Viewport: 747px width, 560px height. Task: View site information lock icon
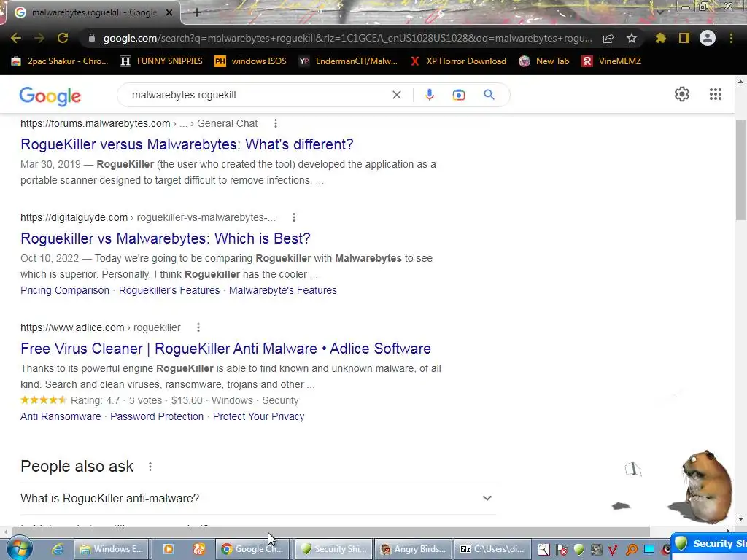pos(91,38)
